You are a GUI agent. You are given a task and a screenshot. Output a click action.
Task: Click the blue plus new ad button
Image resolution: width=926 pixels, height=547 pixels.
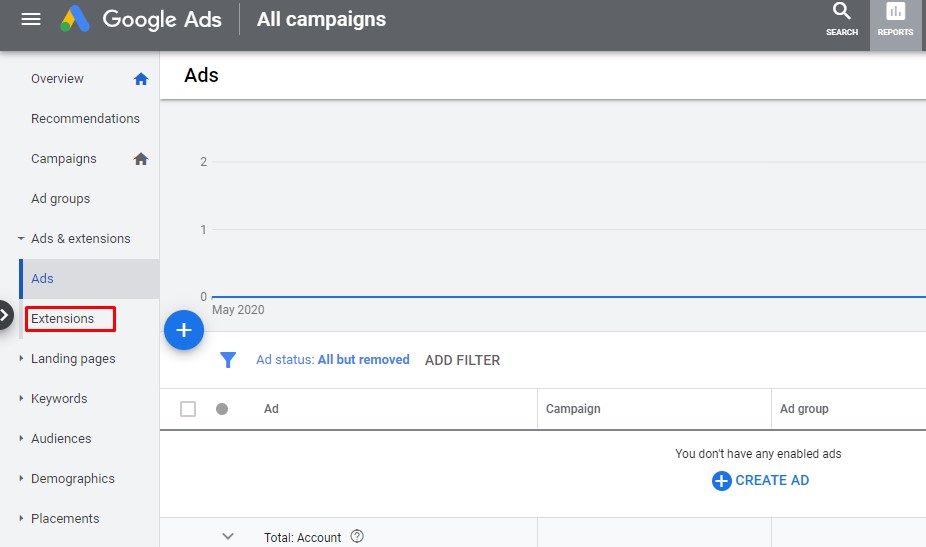pos(184,330)
